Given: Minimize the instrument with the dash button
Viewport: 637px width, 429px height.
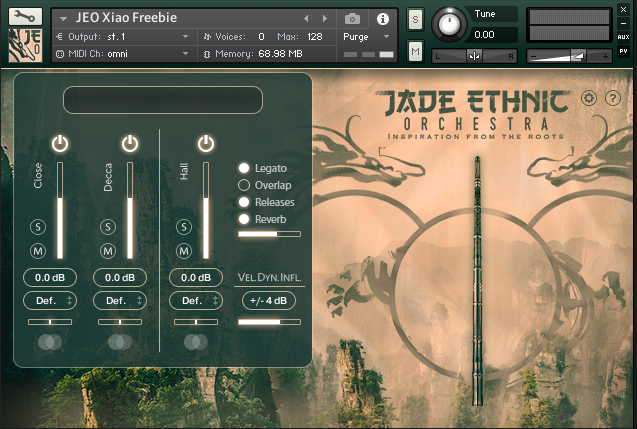Looking at the screenshot, I should point(623,24).
